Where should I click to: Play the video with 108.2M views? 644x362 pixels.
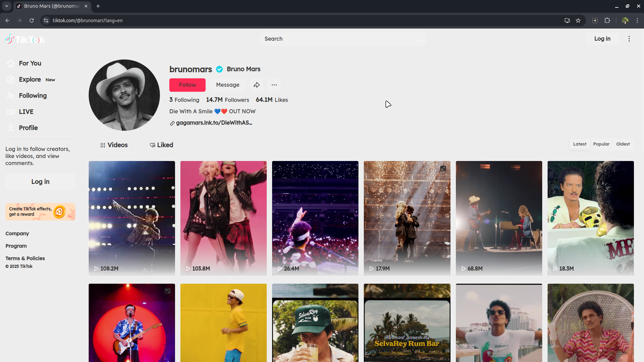pos(131,218)
